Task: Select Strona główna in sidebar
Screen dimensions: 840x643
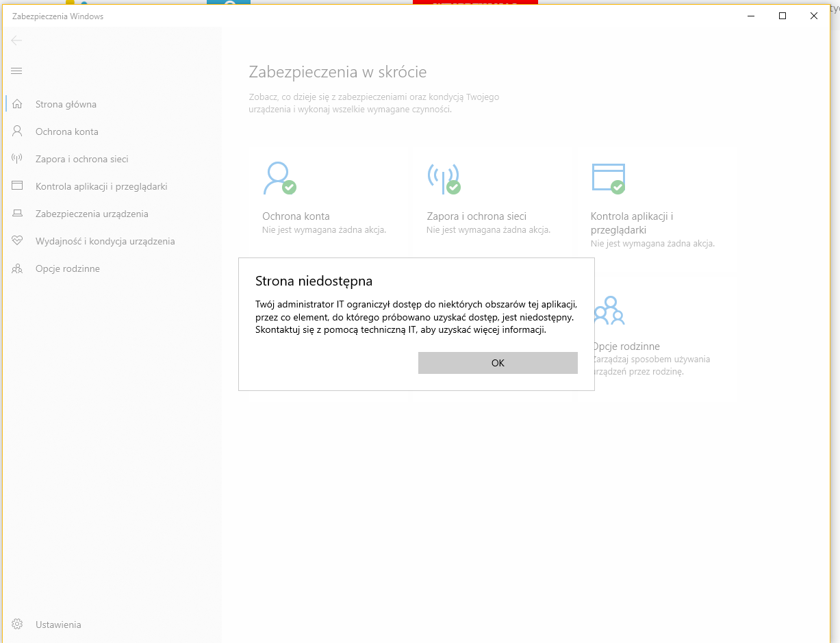Action: pos(66,104)
